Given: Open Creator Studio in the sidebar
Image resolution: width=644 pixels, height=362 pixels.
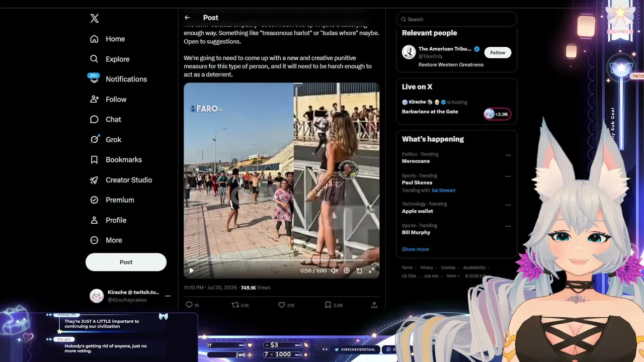Looking at the screenshot, I should [x=121, y=179].
